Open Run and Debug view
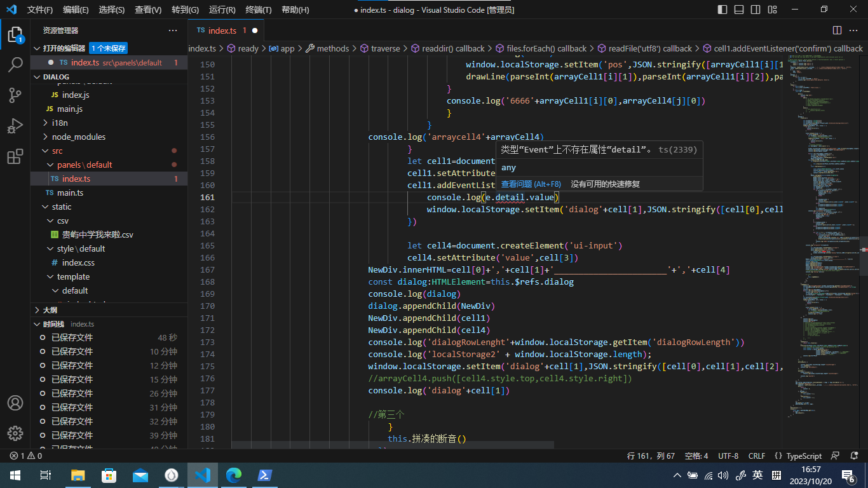The image size is (868, 488). tap(15, 126)
